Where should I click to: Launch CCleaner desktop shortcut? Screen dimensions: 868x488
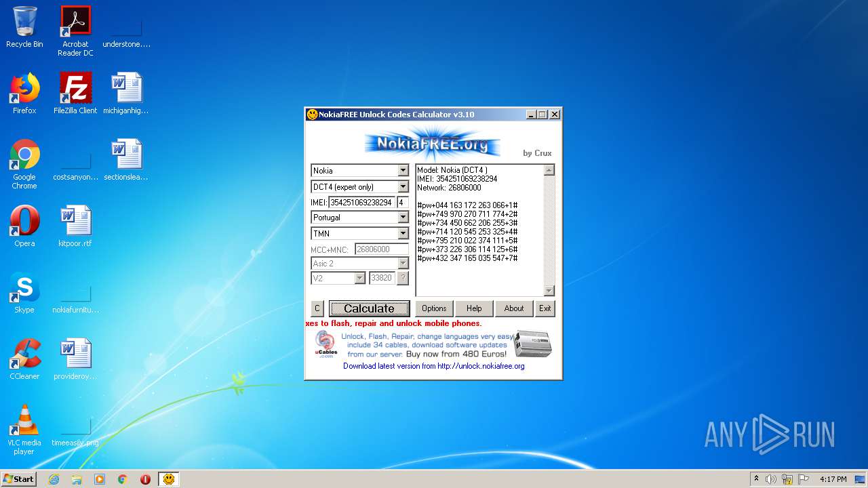pyautogui.click(x=24, y=359)
